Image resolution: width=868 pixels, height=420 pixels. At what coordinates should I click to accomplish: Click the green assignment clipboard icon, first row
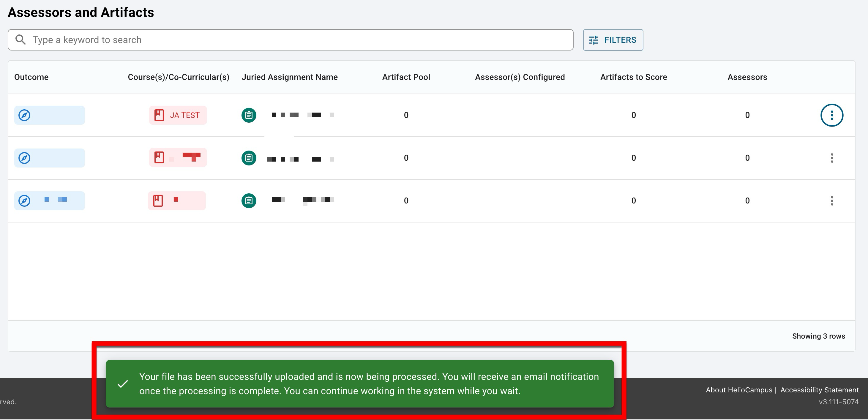249,115
